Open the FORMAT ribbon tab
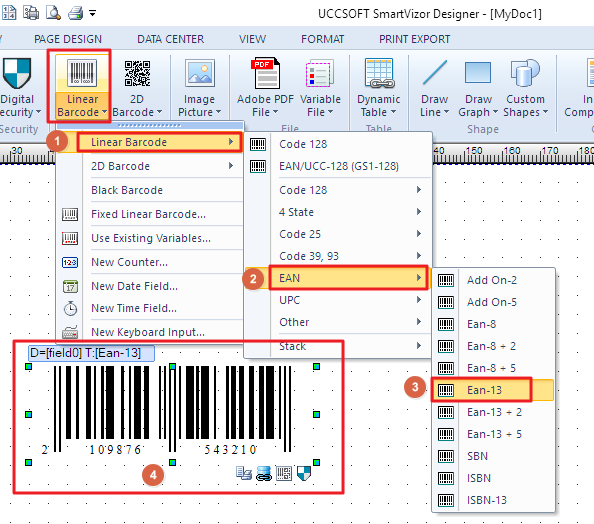Viewport: 594px width, 524px height. [322, 39]
